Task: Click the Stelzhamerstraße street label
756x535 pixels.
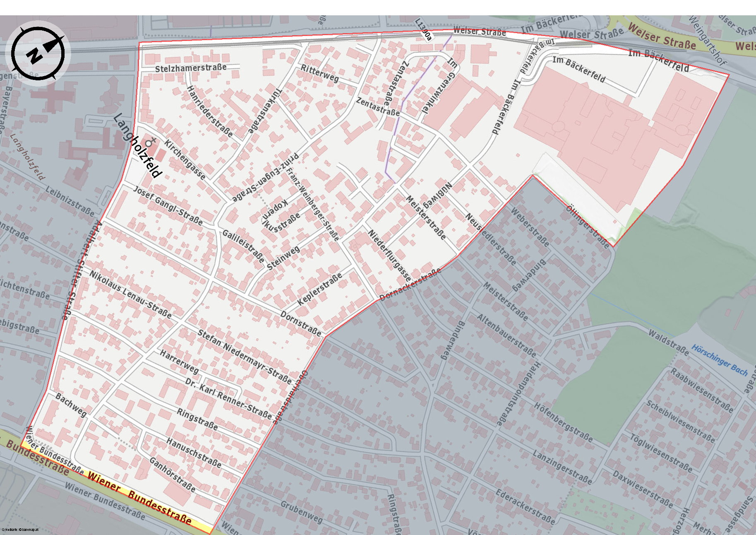Action: [191, 68]
